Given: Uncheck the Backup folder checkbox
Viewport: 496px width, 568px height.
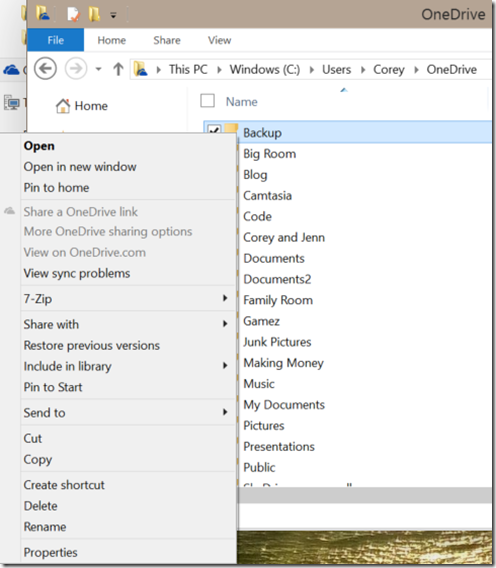Looking at the screenshot, I should [x=214, y=130].
